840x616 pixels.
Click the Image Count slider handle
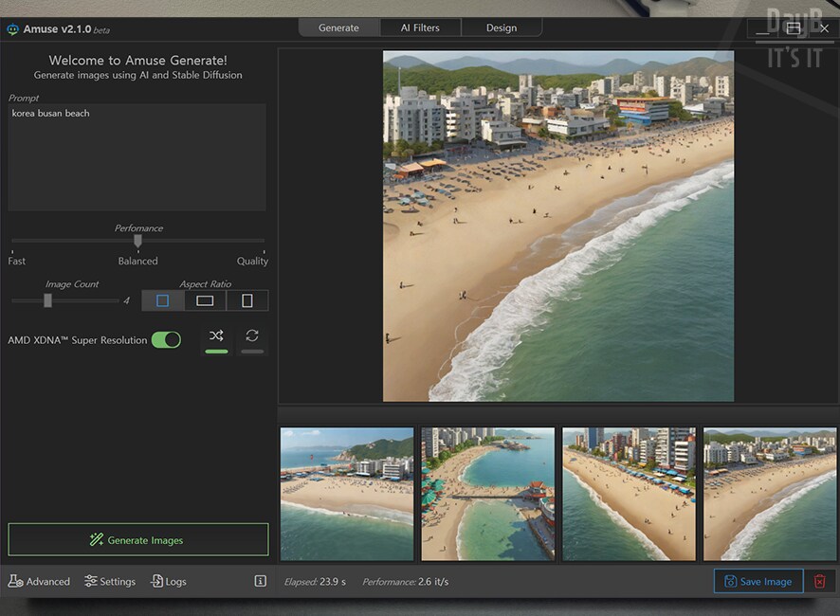coord(47,300)
